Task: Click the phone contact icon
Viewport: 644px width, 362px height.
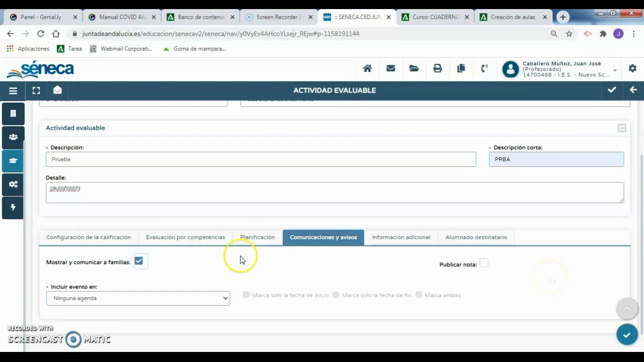Action: pyautogui.click(x=484, y=68)
